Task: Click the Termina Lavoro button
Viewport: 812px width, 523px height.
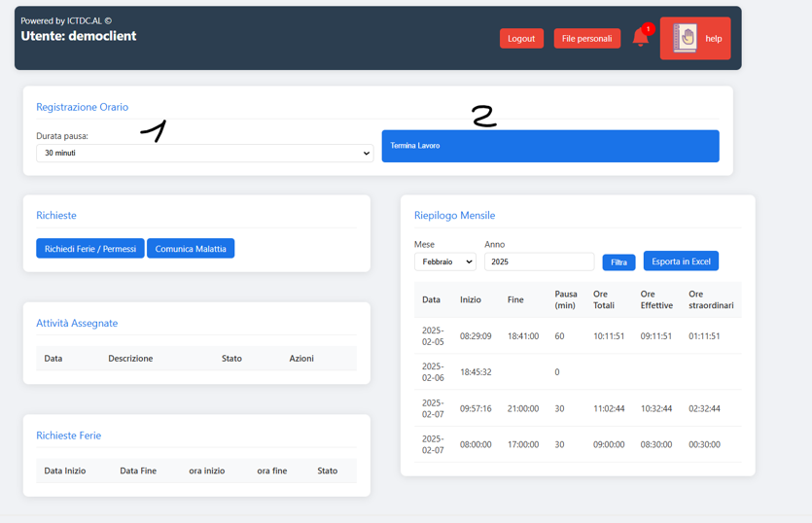Action: click(x=549, y=146)
